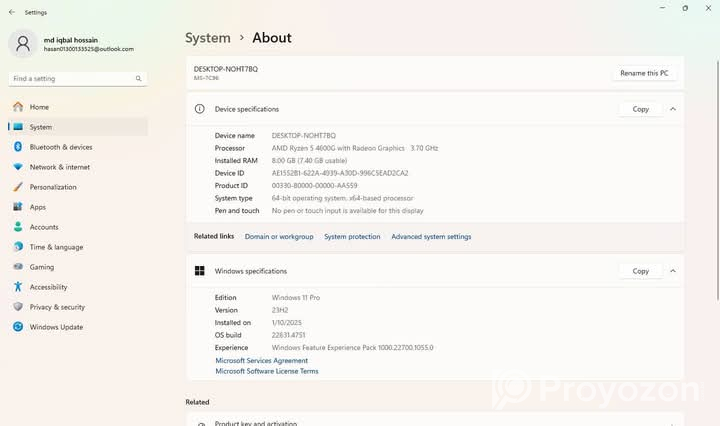Click System in the breadcrumb
The width and height of the screenshot is (720, 426).
208,38
